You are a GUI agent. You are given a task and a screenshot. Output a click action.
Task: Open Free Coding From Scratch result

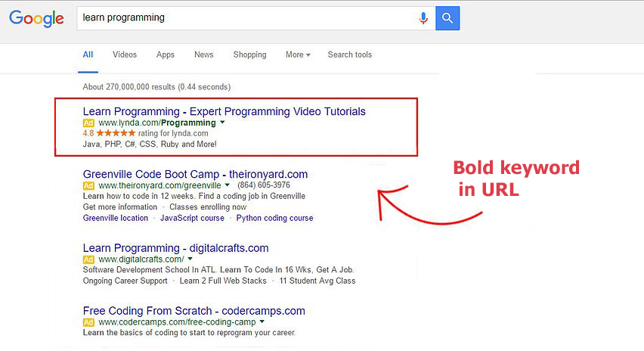click(194, 311)
